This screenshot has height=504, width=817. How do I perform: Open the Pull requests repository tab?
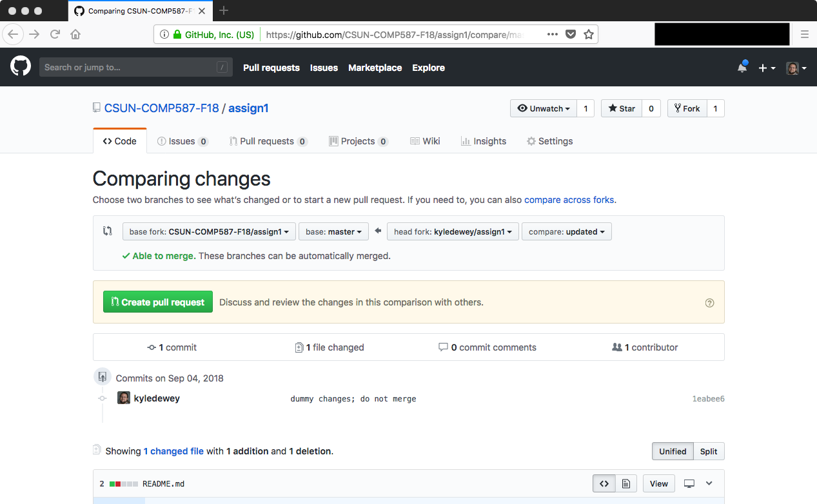[268, 141]
